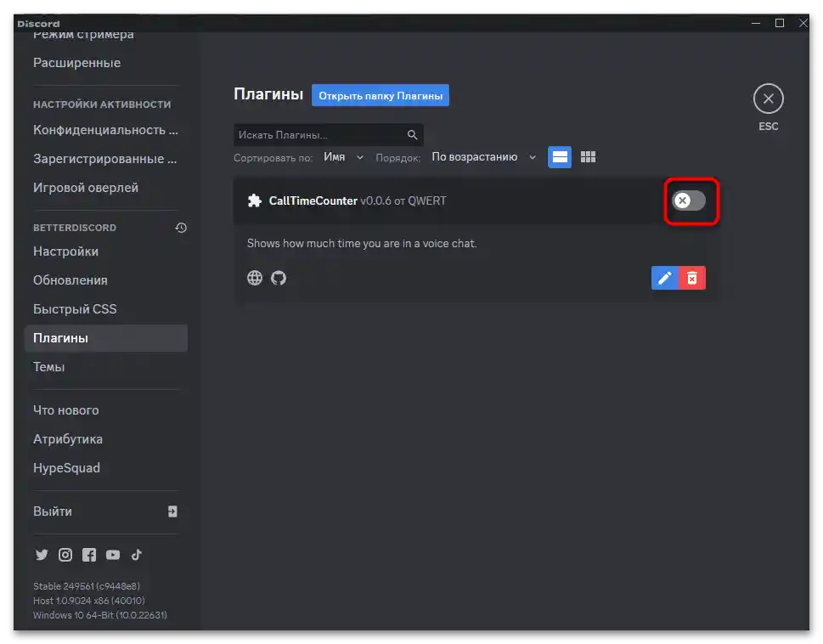823x644 pixels.
Task: Open 'Конфиденциальность' activity settings
Action: click(x=106, y=130)
